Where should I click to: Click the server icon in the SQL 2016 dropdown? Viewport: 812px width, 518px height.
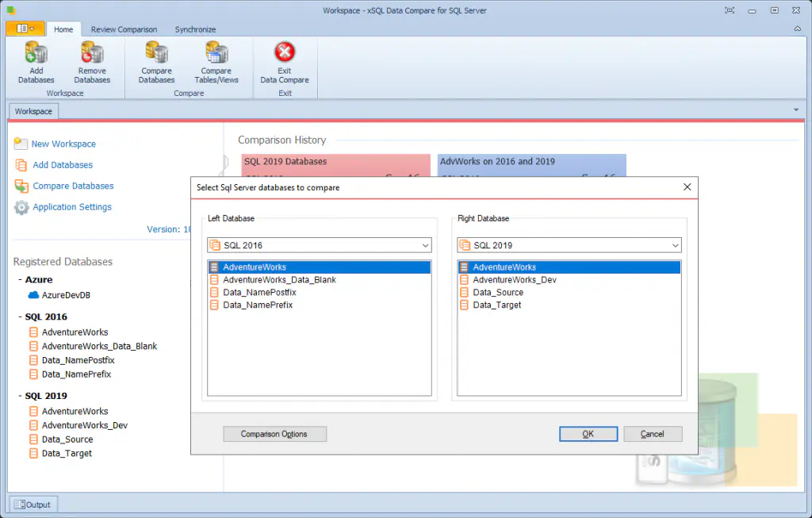215,245
